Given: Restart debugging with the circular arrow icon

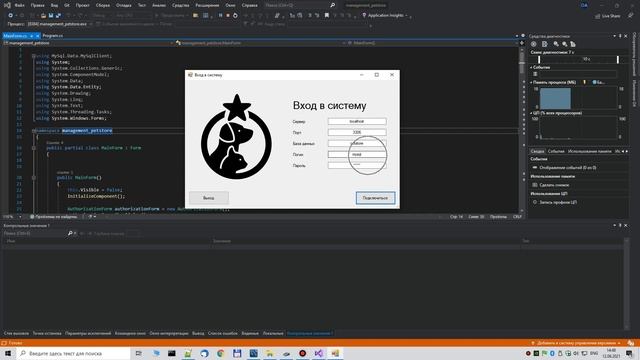Looking at the screenshot, I should (x=235, y=16).
